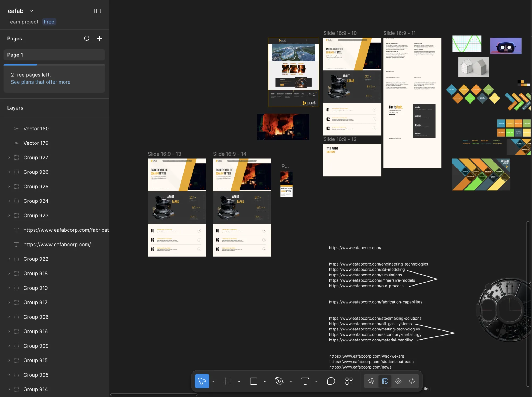532x397 pixels.
Task: Search pages with magnifier icon
Action: 87,39
